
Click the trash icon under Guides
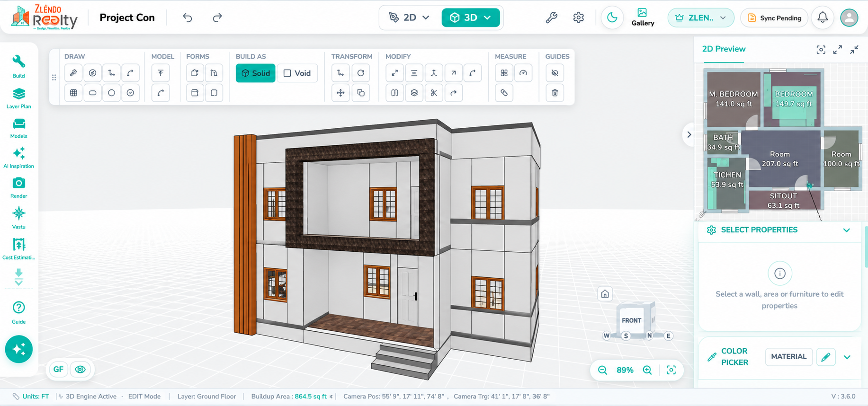[555, 93]
